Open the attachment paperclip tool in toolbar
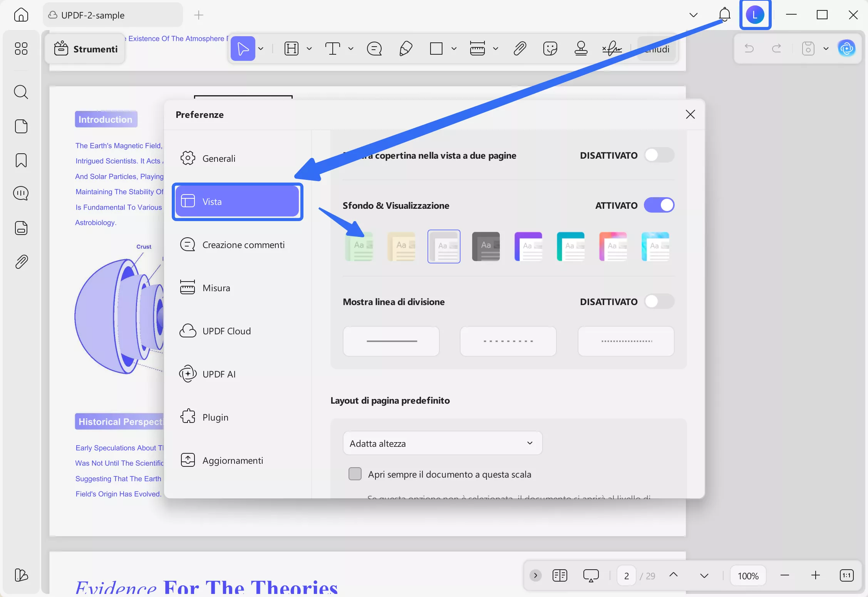This screenshot has height=597, width=868. (x=520, y=49)
